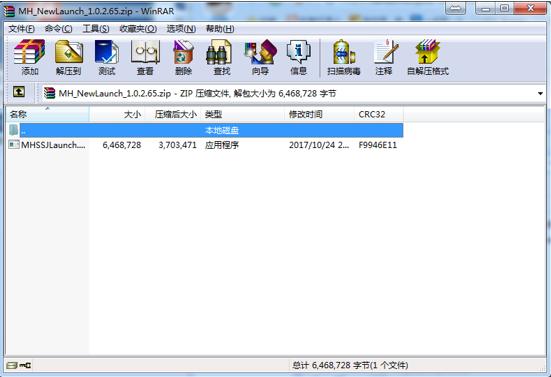The image size is (551, 377).
Task: Sort by CRC32 column header
Action: 379,114
